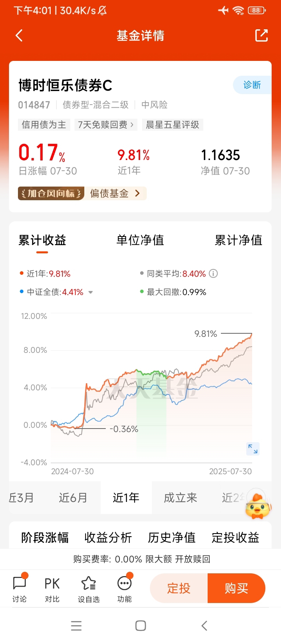The width and height of the screenshot is (281, 644).
Task: Tap the back arrow icon
Action: pyautogui.click(x=19, y=36)
